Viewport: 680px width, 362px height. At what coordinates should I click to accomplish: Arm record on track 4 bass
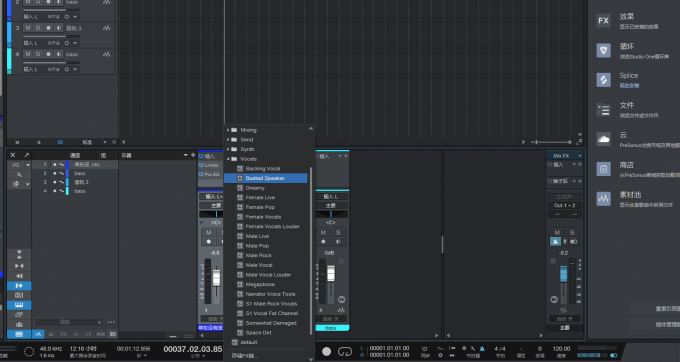click(x=48, y=54)
